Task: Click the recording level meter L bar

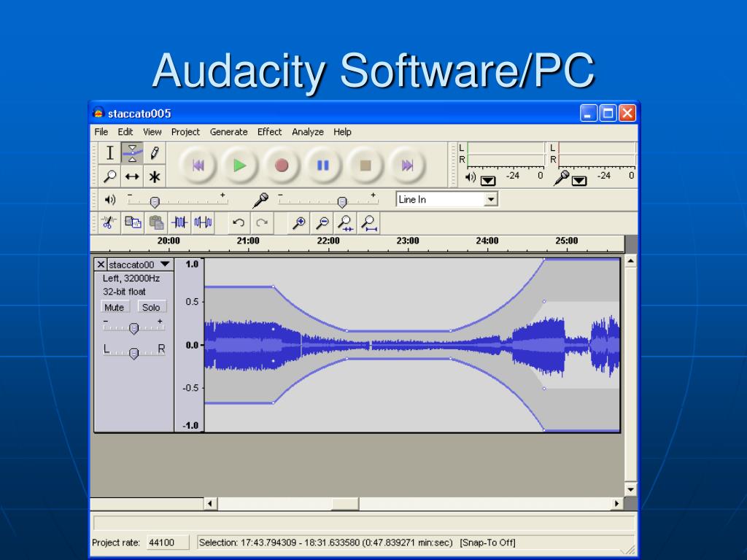Action: click(597, 147)
